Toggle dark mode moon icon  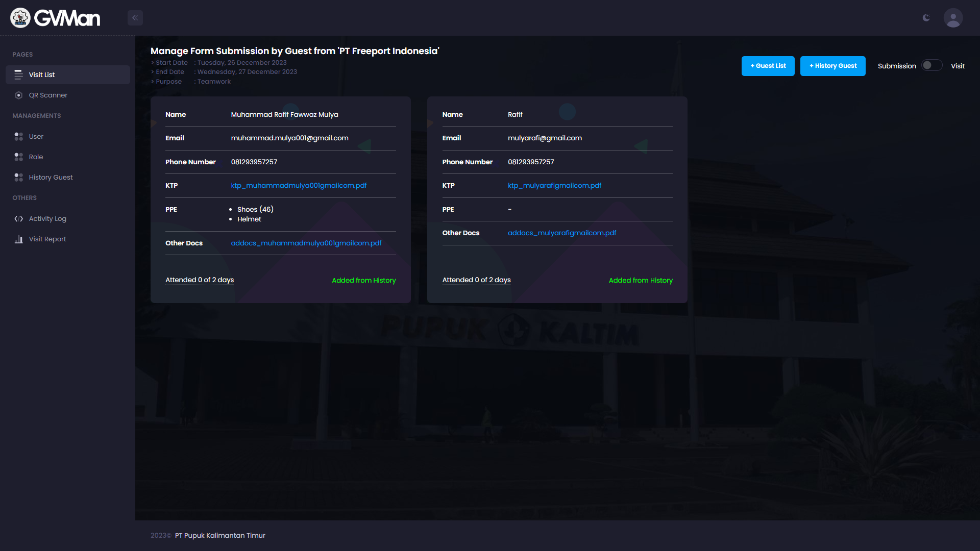pyautogui.click(x=926, y=18)
